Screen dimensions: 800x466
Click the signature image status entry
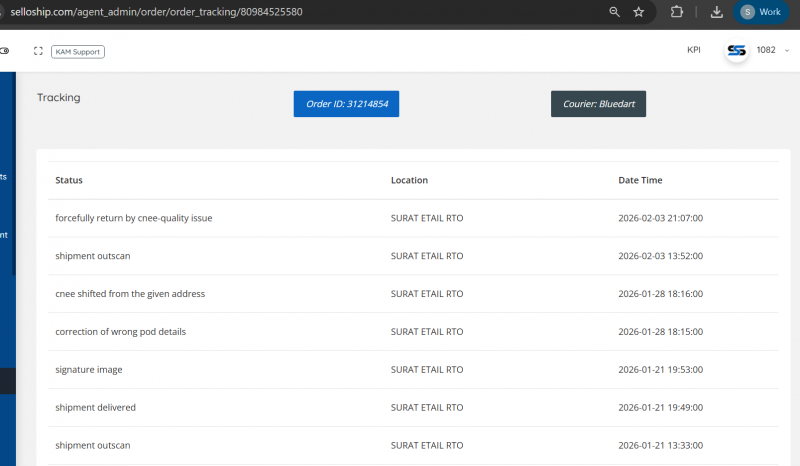click(89, 370)
